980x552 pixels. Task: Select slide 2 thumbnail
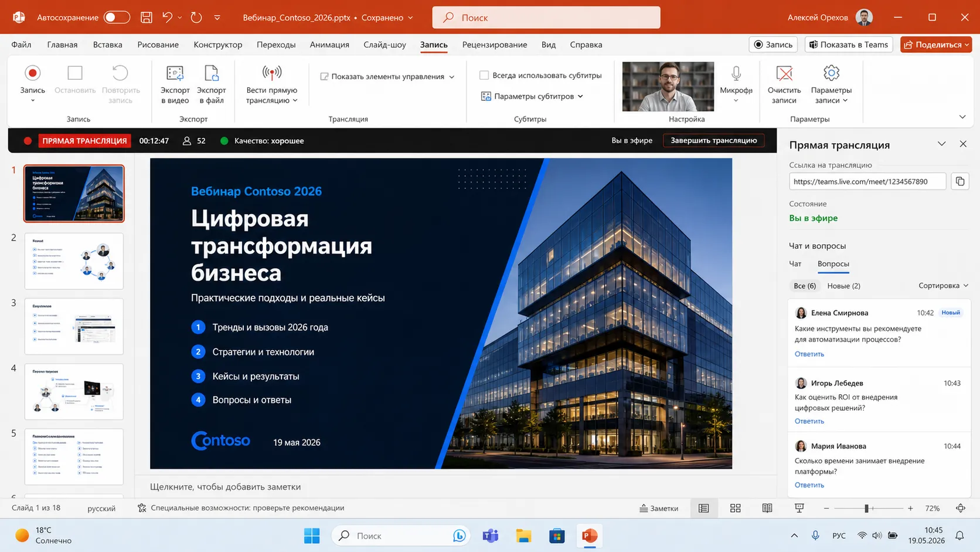click(74, 261)
